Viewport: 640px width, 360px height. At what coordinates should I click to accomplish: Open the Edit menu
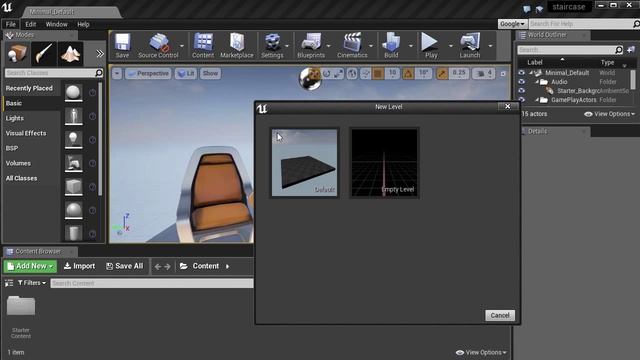pos(31,24)
